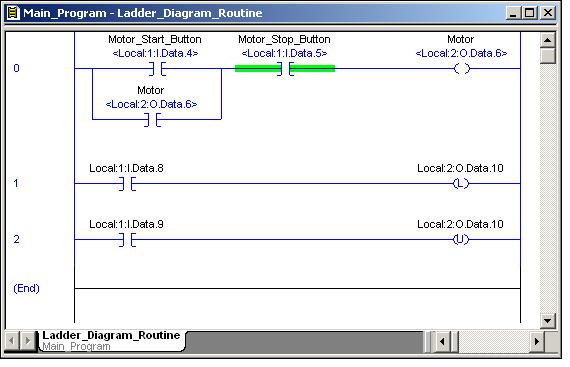Viewport: 570px width, 367px height.
Task: Select rung number 2
Action: click(x=16, y=239)
